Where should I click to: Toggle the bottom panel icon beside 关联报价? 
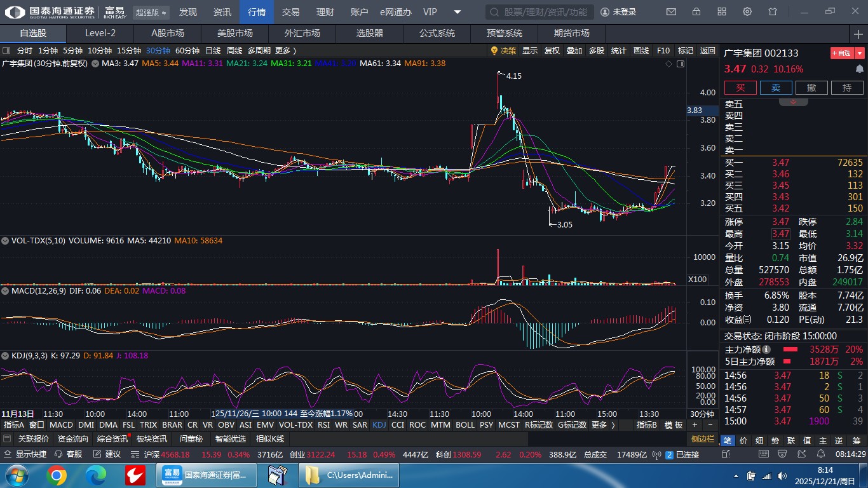(7, 438)
